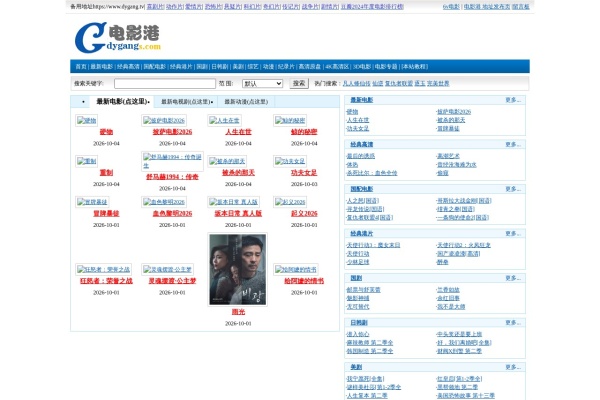Open sidebar link 醉拳

(x=443, y=262)
